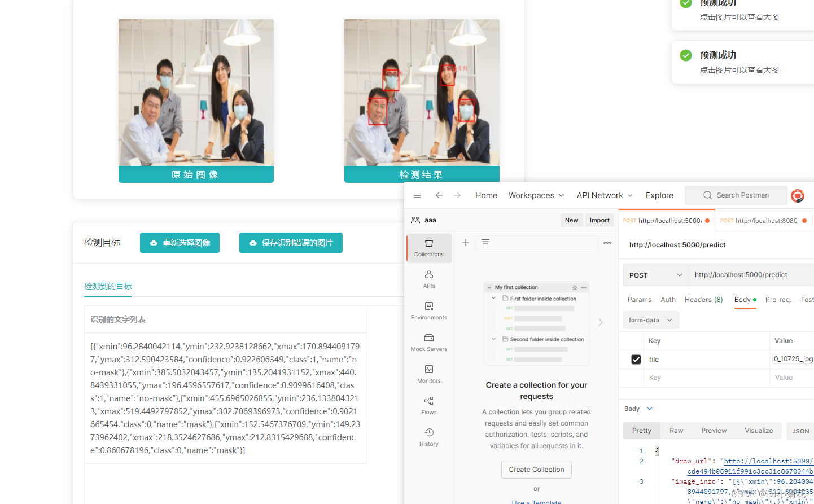Expand the Workspaces dropdown
The image size is (814, 504).
point(536,195)
